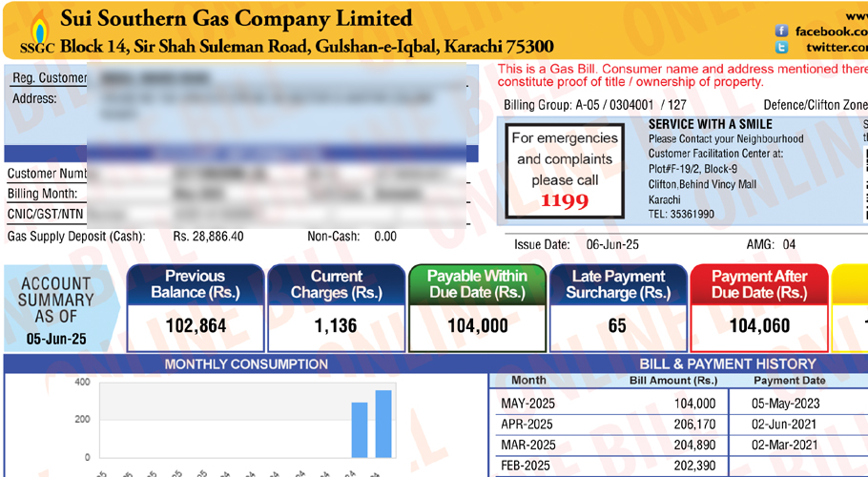Select the MAY-2025 history row month

click(x=527, y=404)
